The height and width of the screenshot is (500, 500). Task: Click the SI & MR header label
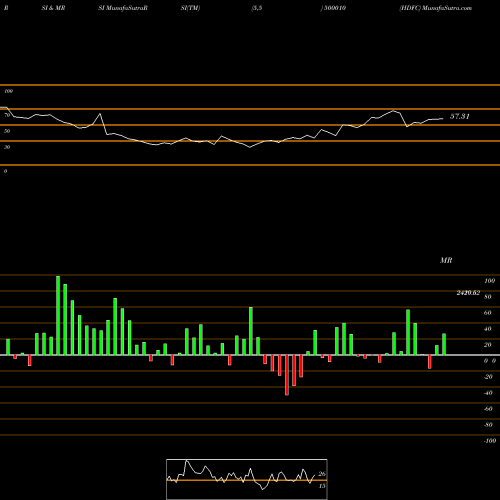(53, 8)
